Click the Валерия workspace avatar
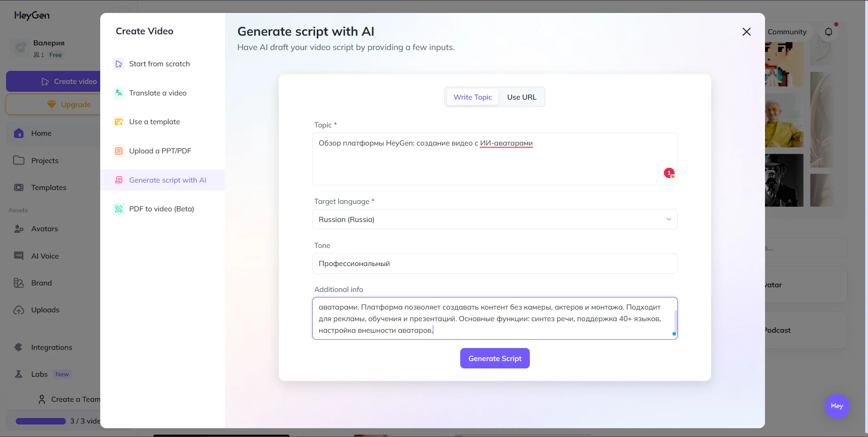This screenshot has width=868, height=437. (20, 48)
